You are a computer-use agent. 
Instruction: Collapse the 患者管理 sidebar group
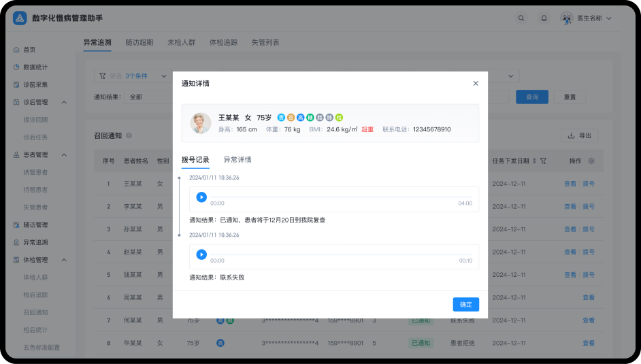point(64,154)
